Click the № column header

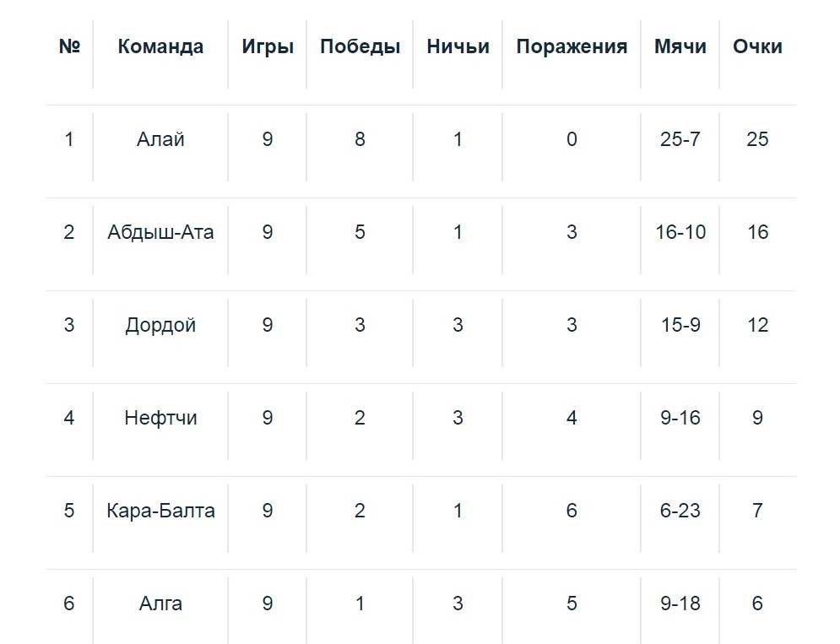[x=69, y=46]
